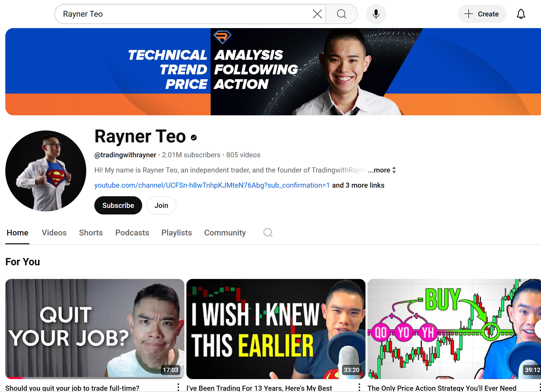The width and height of the screenshot is (541, 392).
Task: Click the 17:03 duration badge
Action: 171,370
